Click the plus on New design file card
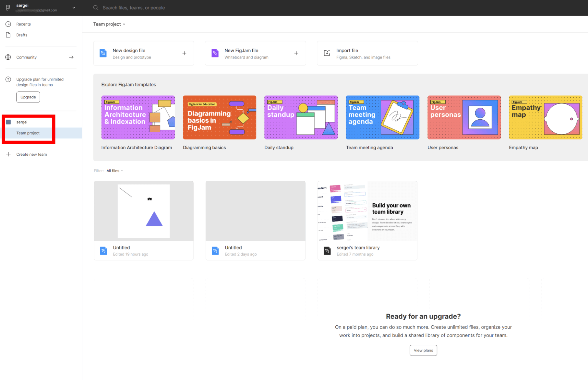588x380 pixels. tap(184, 53)
